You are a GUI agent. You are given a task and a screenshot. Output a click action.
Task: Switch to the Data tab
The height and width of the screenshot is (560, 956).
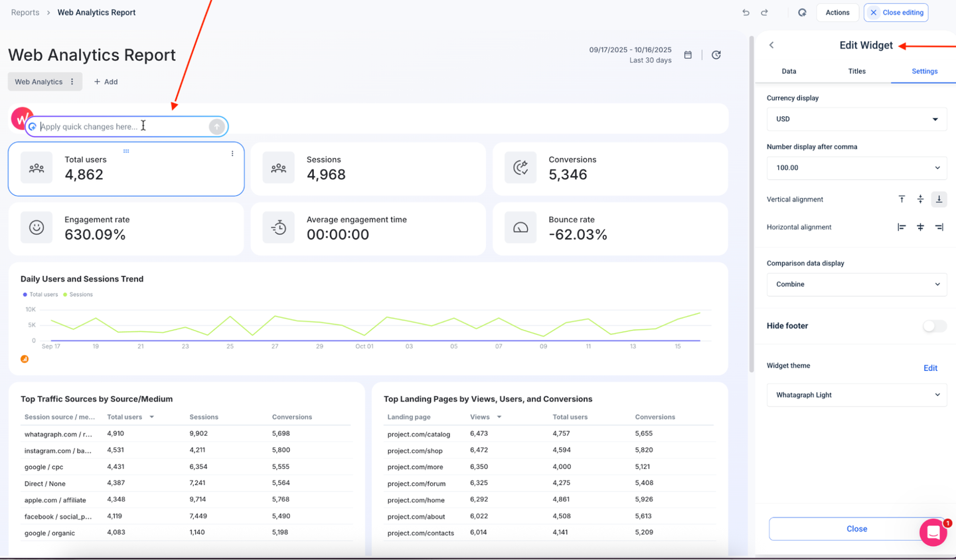click(789, 71)
